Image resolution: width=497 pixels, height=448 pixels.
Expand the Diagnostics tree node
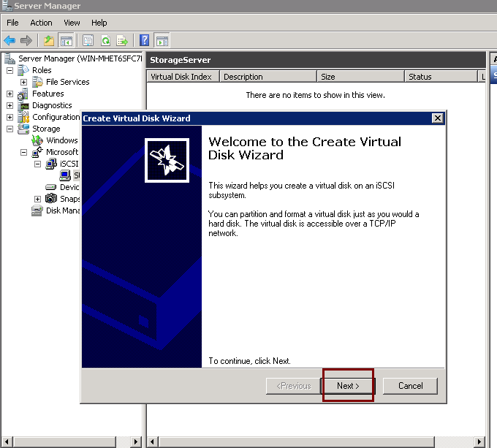coord(10,106)
